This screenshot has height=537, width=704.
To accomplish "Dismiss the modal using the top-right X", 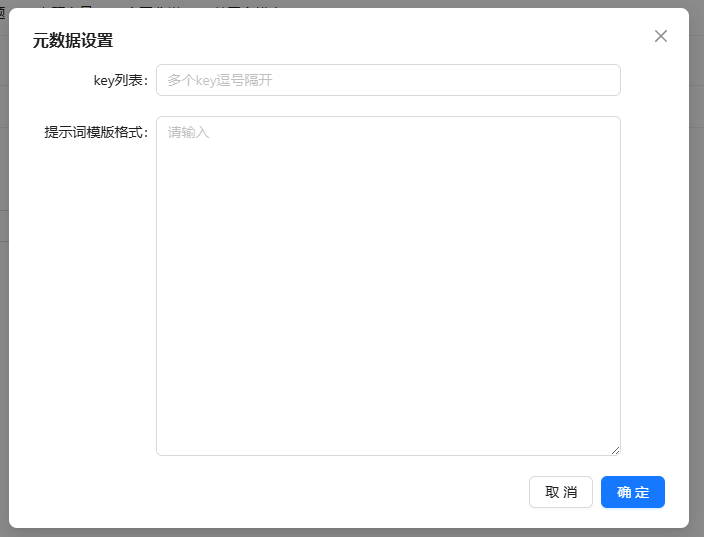I will tap(660, 36).
